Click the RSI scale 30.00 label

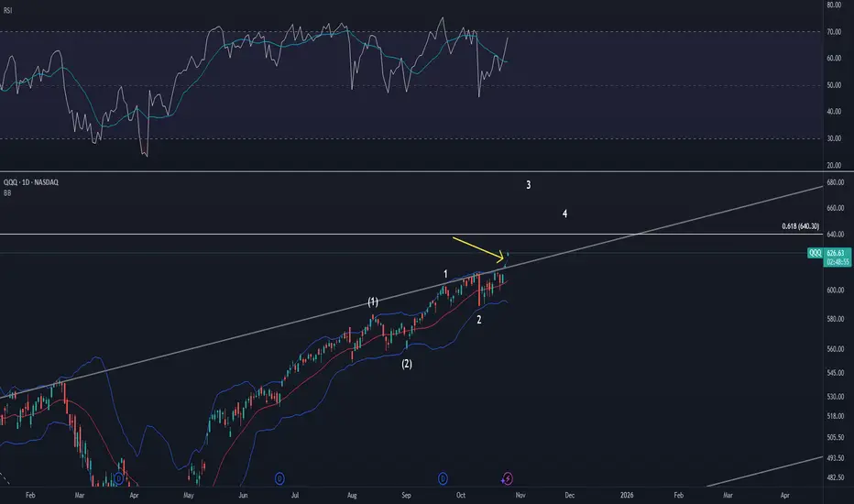point(834,139)
